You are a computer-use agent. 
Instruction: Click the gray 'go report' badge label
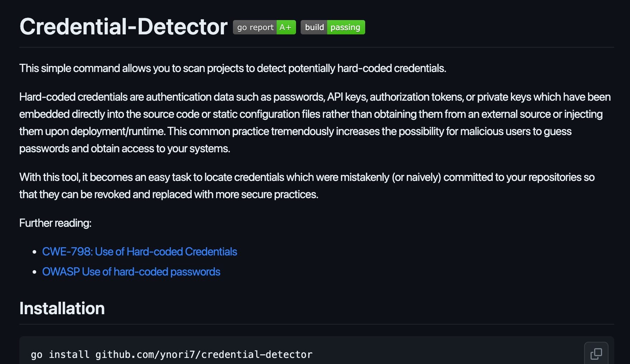[255, 27]
